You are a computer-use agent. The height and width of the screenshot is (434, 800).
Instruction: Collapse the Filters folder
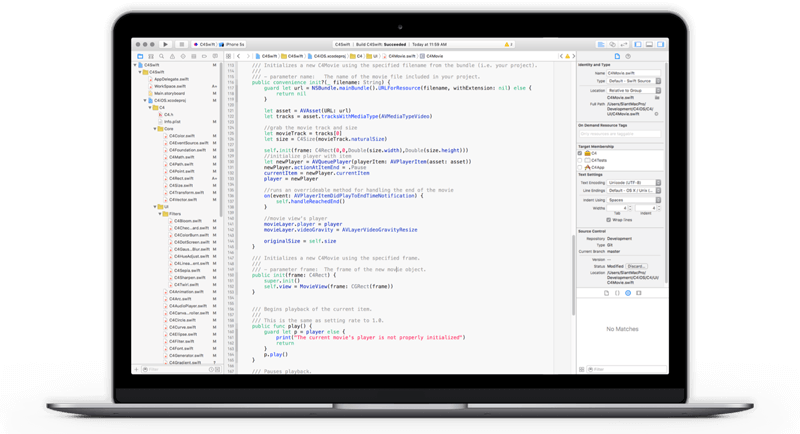click(x=160, y=214)
